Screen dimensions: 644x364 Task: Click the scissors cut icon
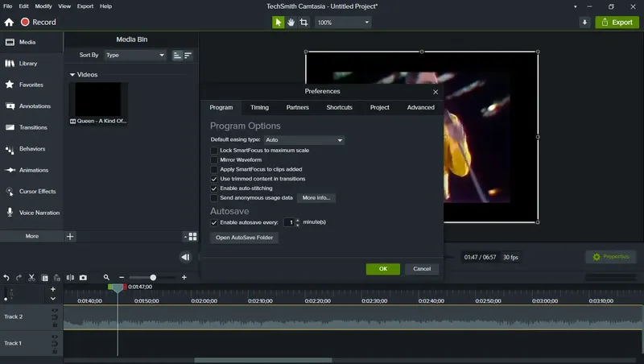point(31,278)
